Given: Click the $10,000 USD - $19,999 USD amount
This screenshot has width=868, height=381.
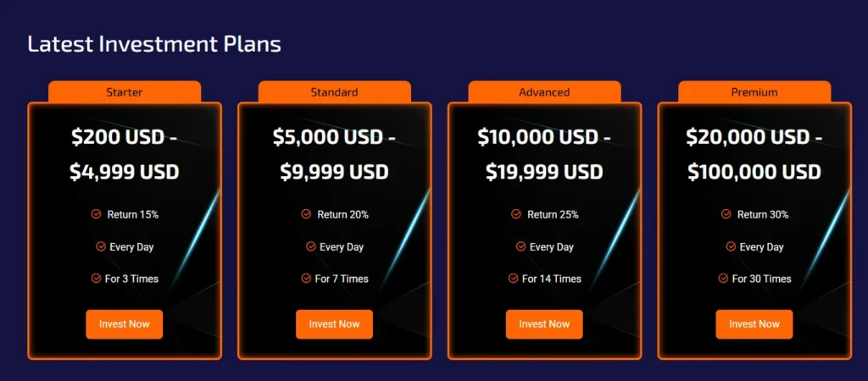Looking at the screenshot, I should coord(544,154).
